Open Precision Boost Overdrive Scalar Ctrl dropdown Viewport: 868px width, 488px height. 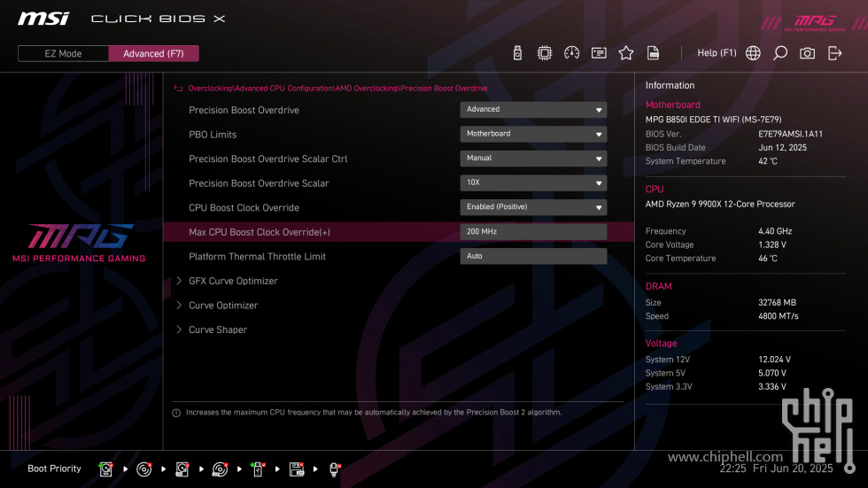pyautogui.click(x=533, y=159)
